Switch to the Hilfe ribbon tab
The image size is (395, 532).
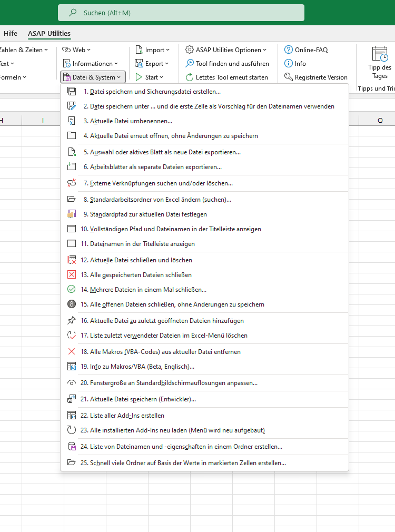click(x=11, y=33)
